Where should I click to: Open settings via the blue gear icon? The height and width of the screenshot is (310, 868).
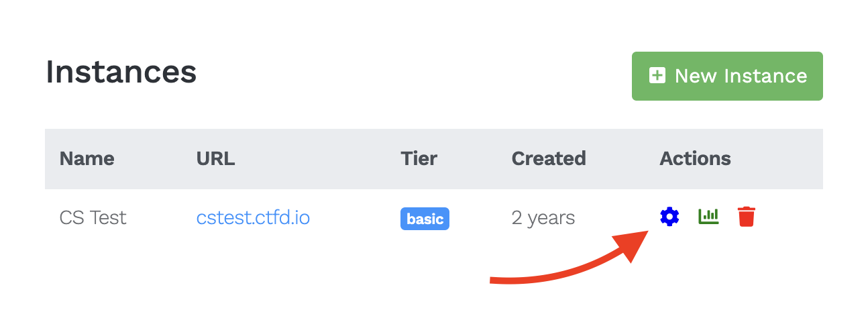[669, 217]
